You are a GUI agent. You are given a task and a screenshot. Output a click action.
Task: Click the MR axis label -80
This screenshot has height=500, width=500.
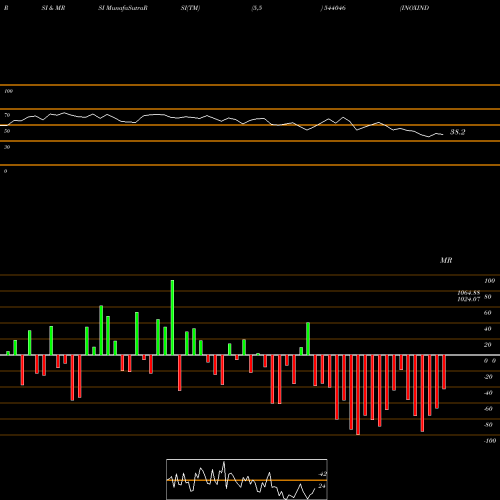pyautogui.click(x=488, y=425)
